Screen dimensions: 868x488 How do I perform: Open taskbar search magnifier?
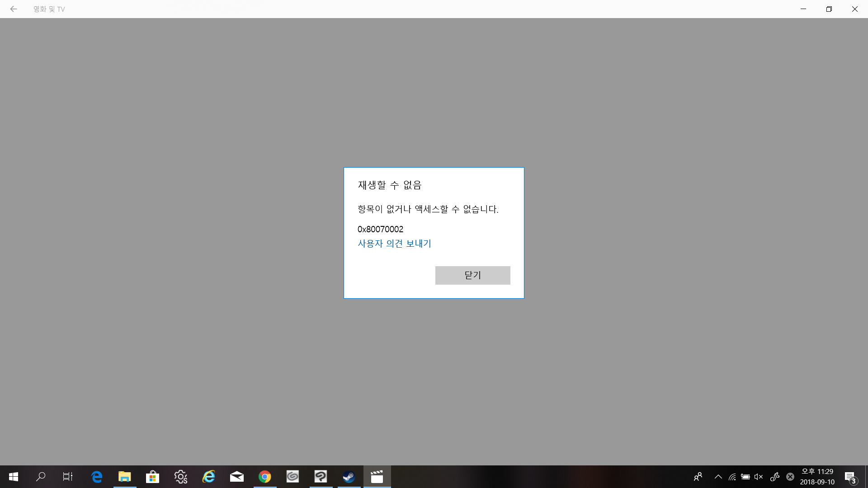[41, 477]
